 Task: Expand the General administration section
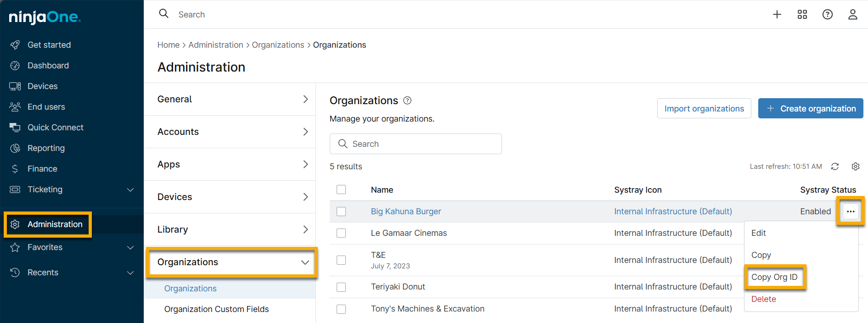pyautogui.click(x=230, y=99)
